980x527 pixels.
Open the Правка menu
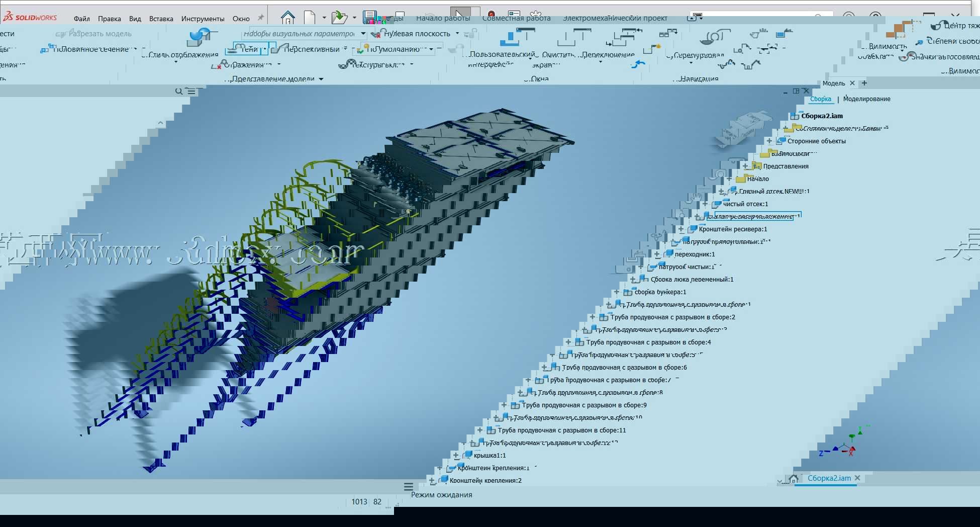pos(109,19)
